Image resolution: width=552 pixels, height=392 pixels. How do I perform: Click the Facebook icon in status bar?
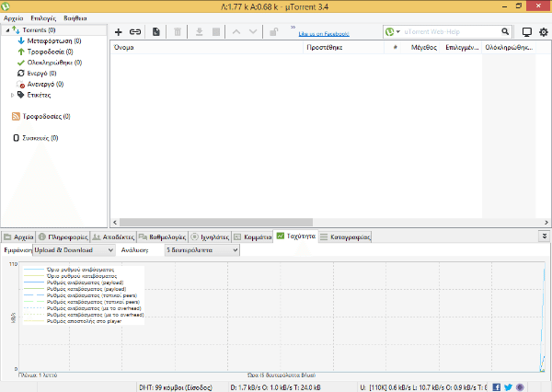[497, 387]
